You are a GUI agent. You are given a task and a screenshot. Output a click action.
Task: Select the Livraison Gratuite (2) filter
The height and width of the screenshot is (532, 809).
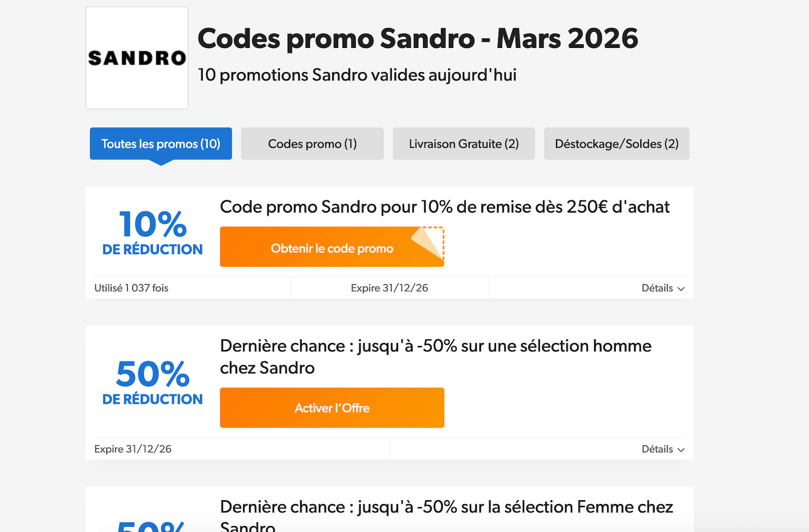(463, 143)
